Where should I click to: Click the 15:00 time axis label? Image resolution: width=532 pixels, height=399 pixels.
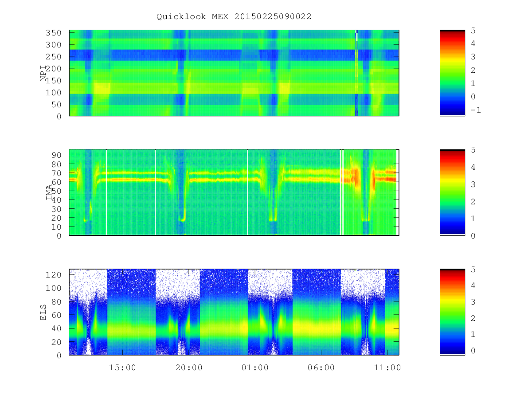(122, 368)
